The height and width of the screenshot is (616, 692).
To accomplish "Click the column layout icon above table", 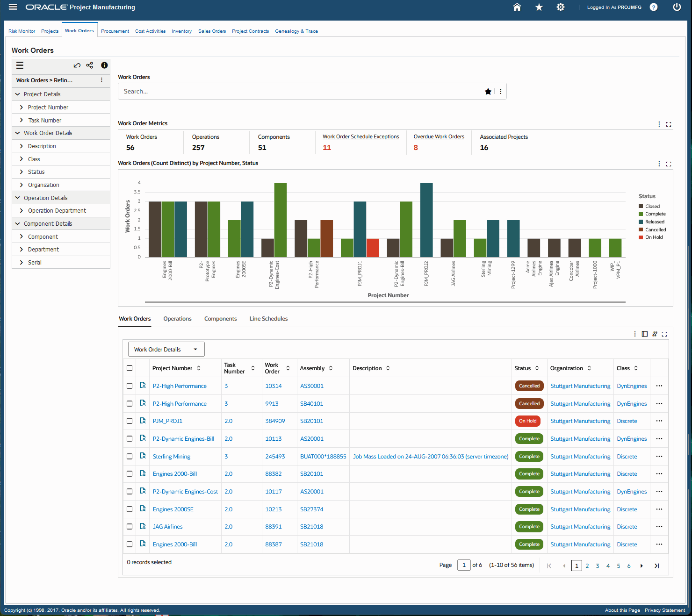I will [x=645, y=334].
